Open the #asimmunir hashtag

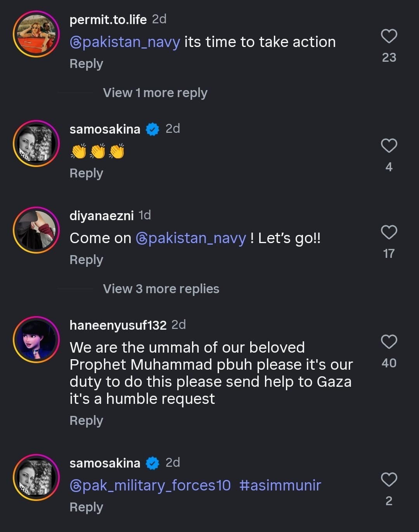click(280, 485)
